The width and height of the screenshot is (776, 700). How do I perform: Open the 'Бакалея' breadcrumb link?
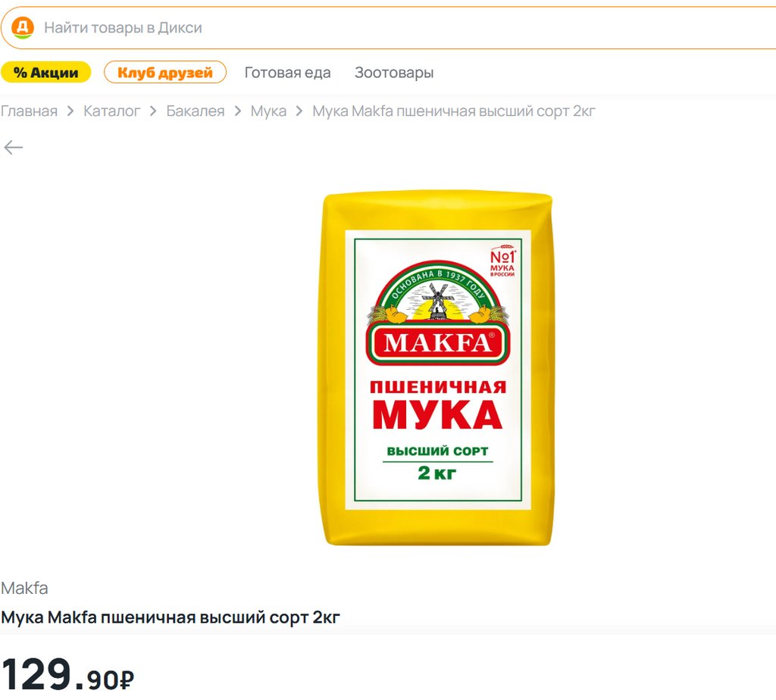point(196,111)
